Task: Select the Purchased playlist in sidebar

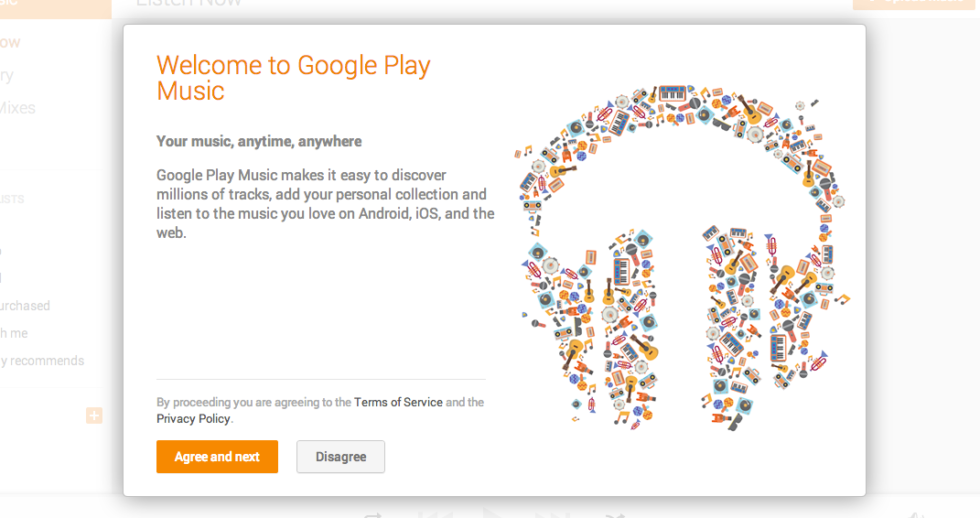Action: tap(25, 306)
